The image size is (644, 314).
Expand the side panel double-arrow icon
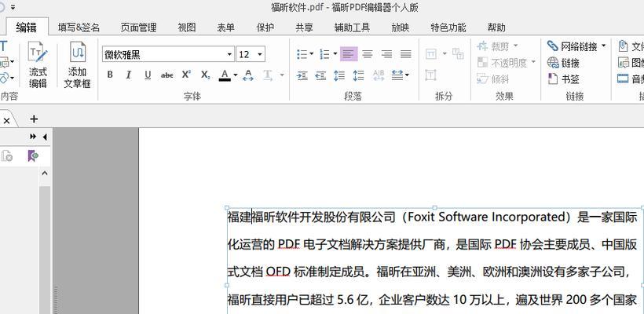[33, 137]
